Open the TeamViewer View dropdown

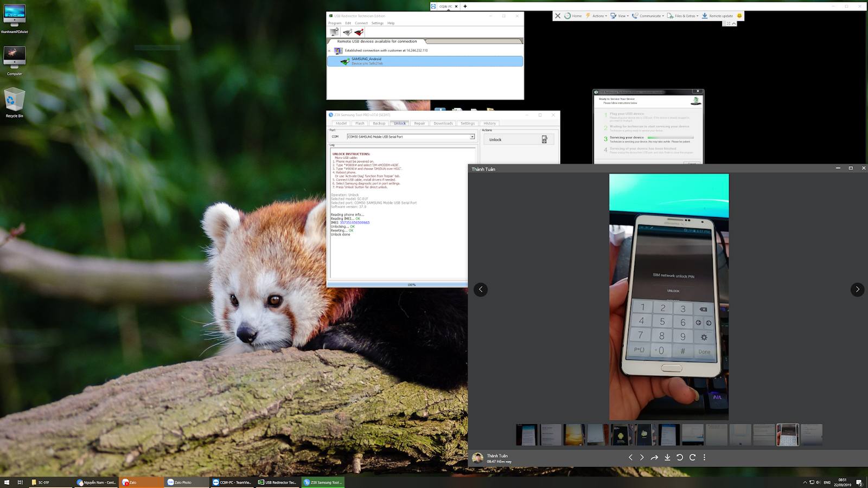click(620, 16)
